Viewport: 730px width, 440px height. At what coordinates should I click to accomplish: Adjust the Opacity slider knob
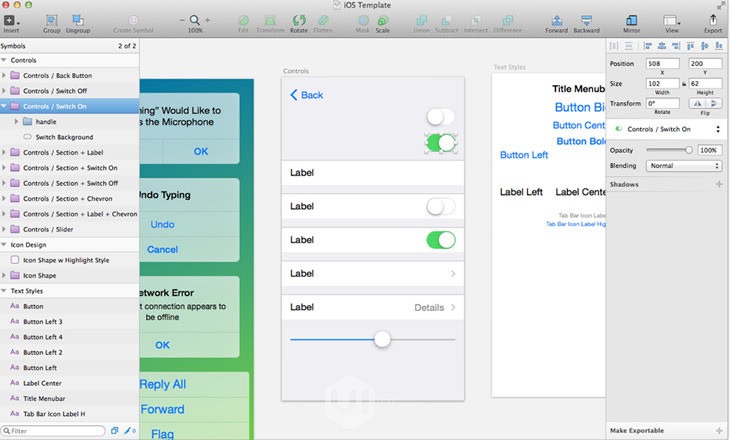pos(689,150)
